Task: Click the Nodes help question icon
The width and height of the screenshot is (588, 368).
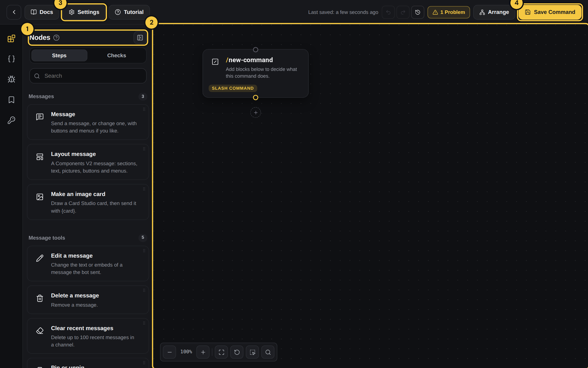Action: click(56, 38)
